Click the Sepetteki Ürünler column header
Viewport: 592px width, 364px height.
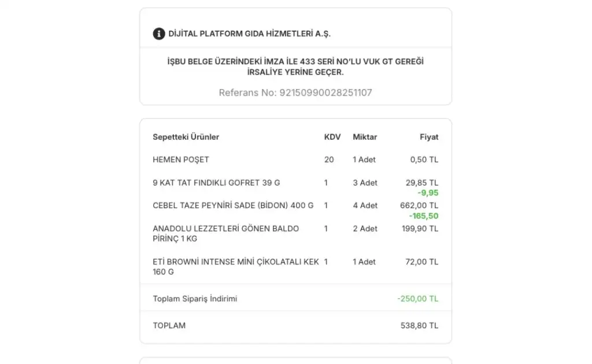(186, 137)
